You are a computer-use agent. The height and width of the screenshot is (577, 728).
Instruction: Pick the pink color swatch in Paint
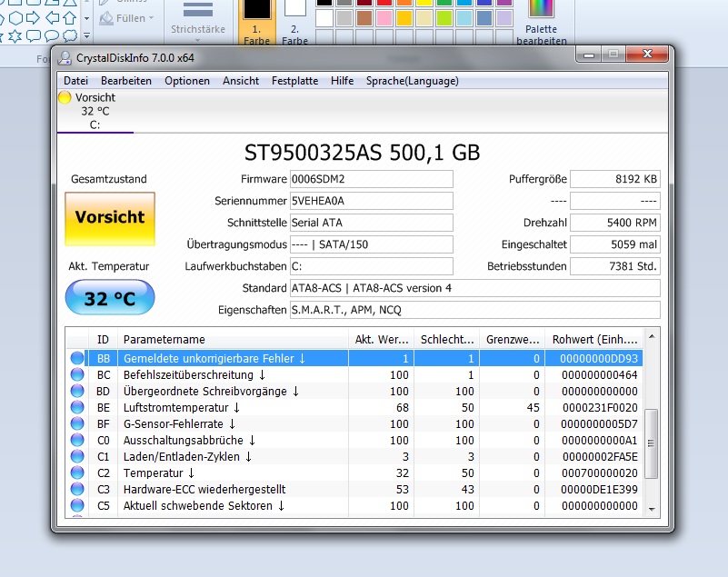coord(384,18)
